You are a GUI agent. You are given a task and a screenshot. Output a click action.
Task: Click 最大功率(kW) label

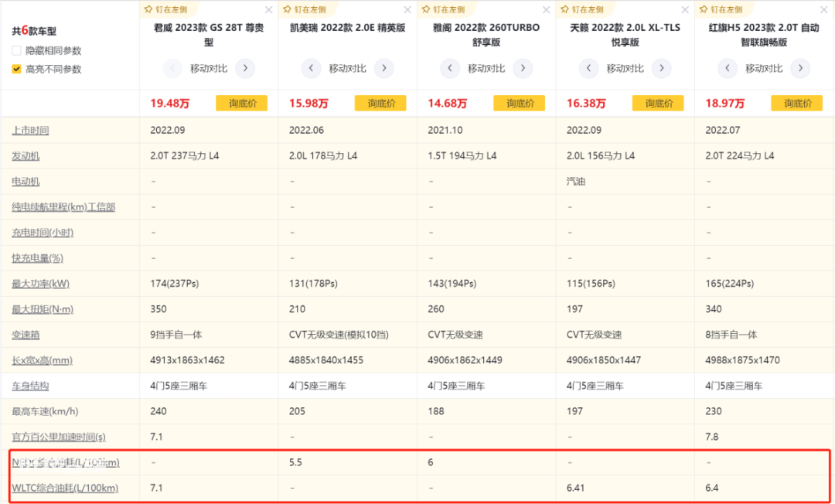[x=40, y=284]
